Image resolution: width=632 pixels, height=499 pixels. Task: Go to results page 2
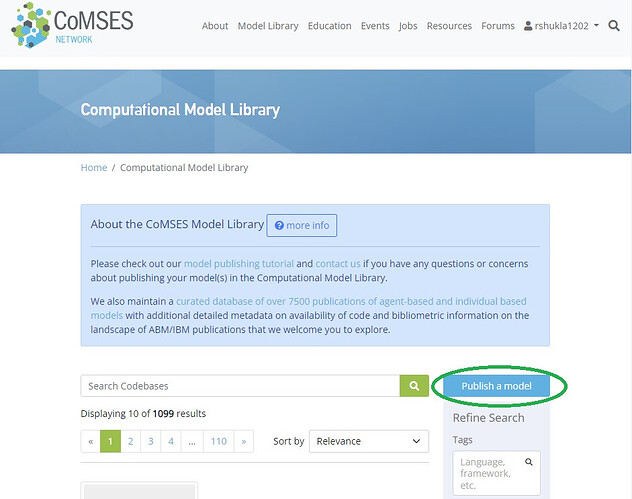(x=131, y=441)
